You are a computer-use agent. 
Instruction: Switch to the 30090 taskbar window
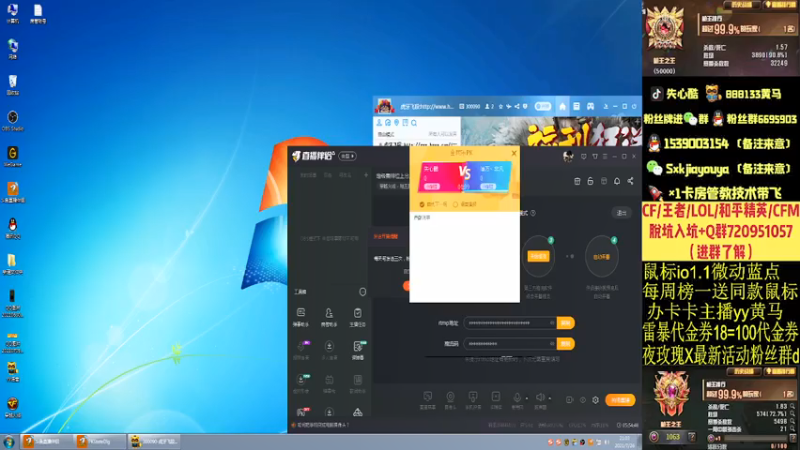(154, 442)
